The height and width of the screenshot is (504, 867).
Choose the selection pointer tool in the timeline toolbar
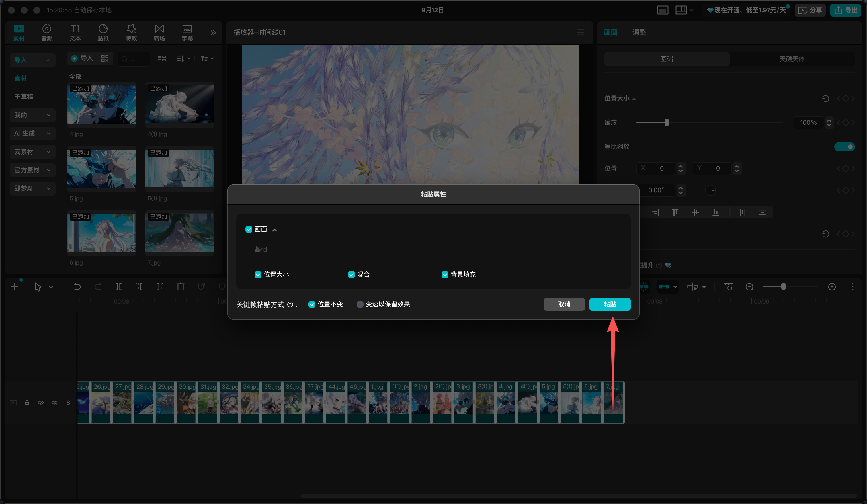click(x=38, y=287)
